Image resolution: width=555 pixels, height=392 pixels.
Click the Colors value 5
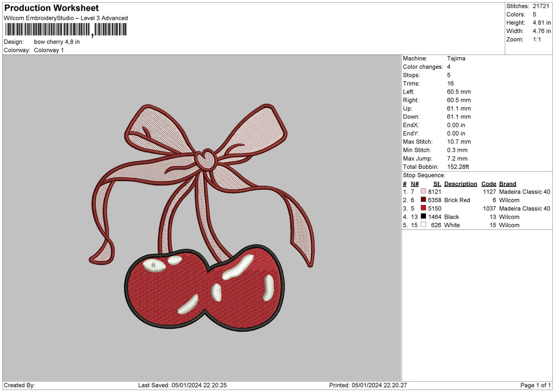pyautogui.click(x=534, y=15)
